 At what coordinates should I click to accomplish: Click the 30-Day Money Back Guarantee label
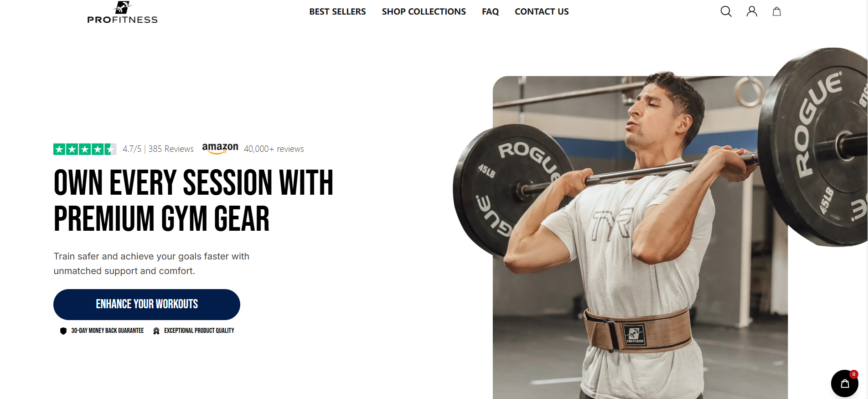(x=107, y=331)
